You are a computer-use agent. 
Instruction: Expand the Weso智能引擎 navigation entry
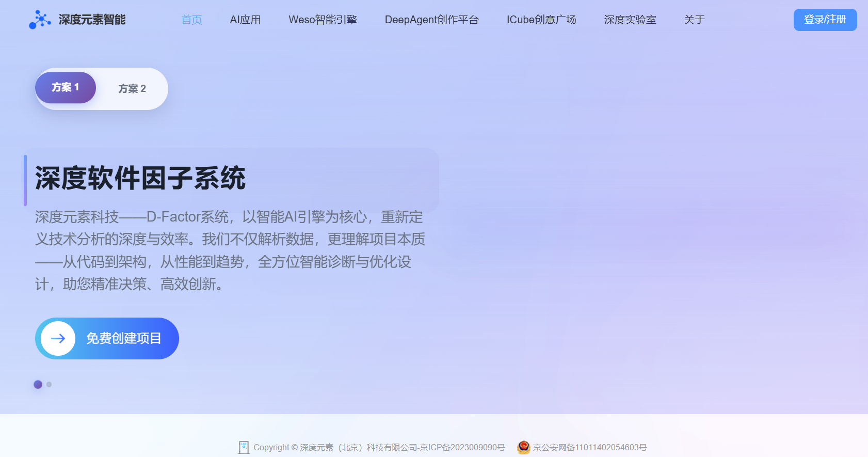point(323,20)
